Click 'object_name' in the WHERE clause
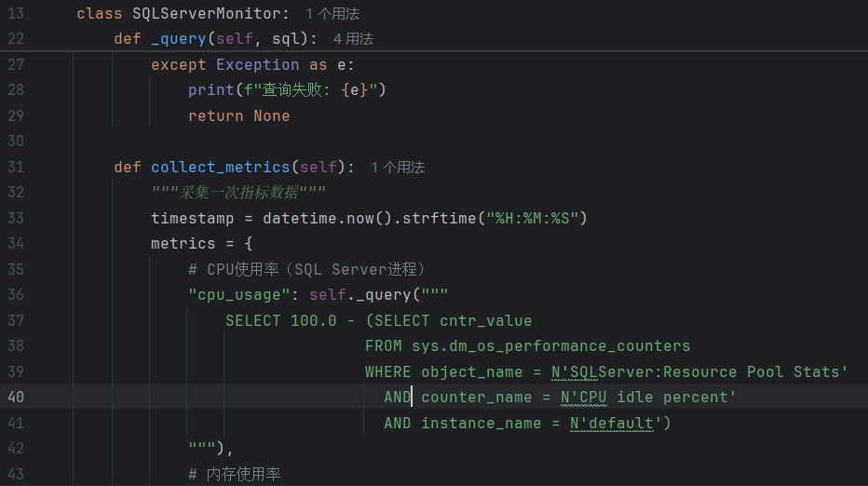The height and width of the screenshot is (486, 868). coord(471,372)
